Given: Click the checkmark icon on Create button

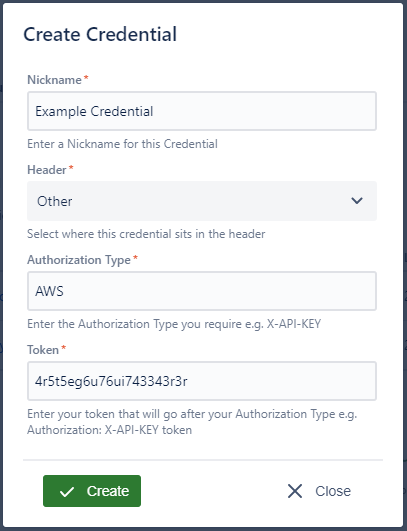Looking at the screenshot, I should point(67,491).
